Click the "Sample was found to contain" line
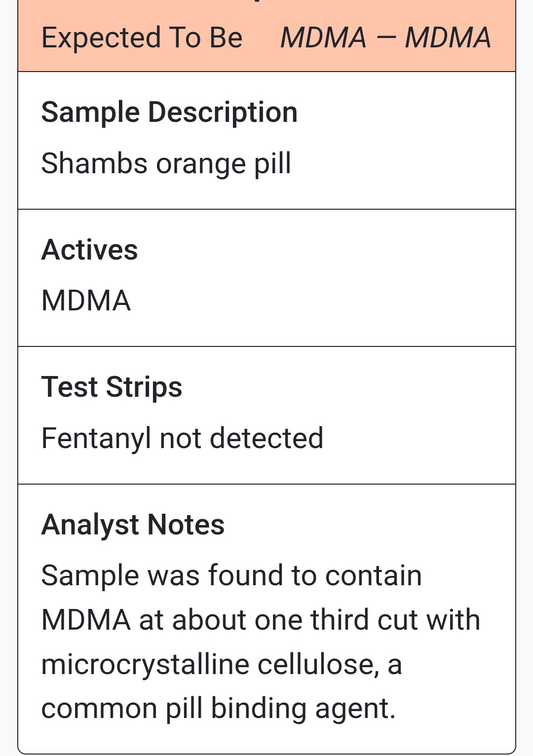This screenshot has width=533, height=756. coord(231,575)
